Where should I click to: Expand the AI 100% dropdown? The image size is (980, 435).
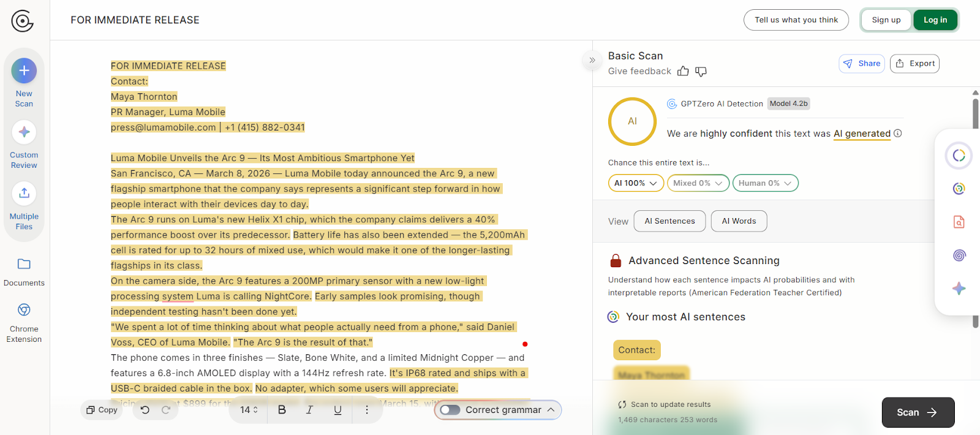tap(636, 183)
